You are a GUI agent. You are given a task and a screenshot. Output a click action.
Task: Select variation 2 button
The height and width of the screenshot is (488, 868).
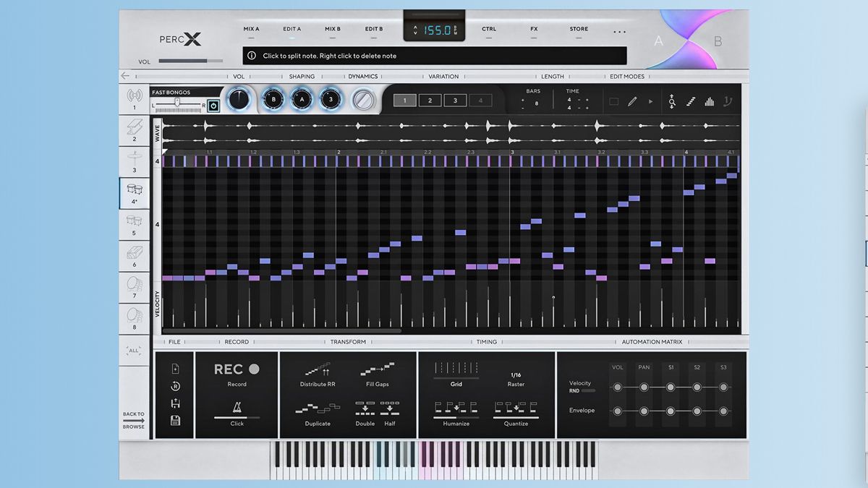click(430, 100)
